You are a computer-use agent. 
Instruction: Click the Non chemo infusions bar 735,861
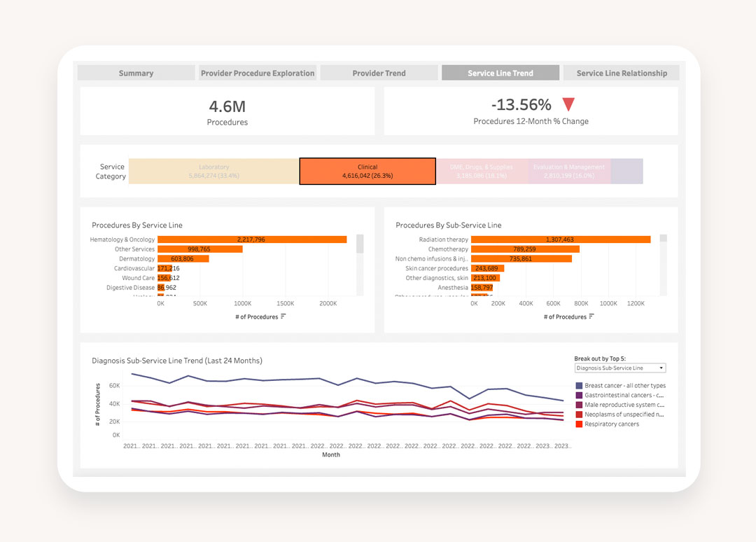point(521,258)
